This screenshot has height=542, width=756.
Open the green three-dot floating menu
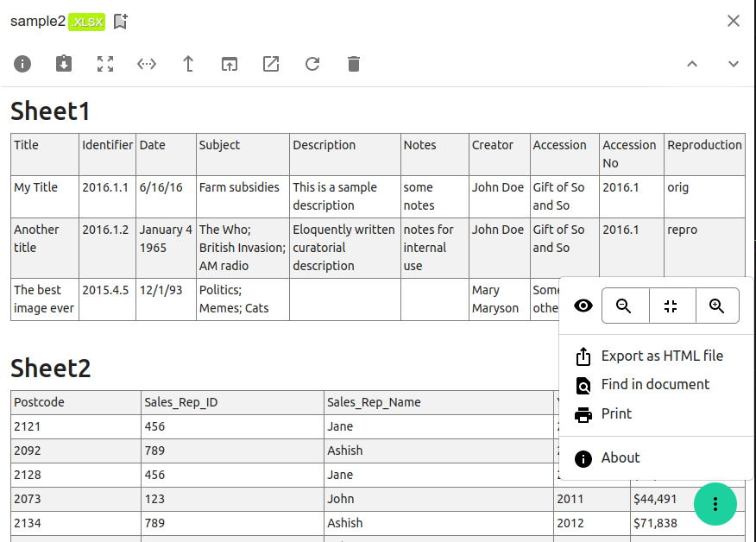715,504
